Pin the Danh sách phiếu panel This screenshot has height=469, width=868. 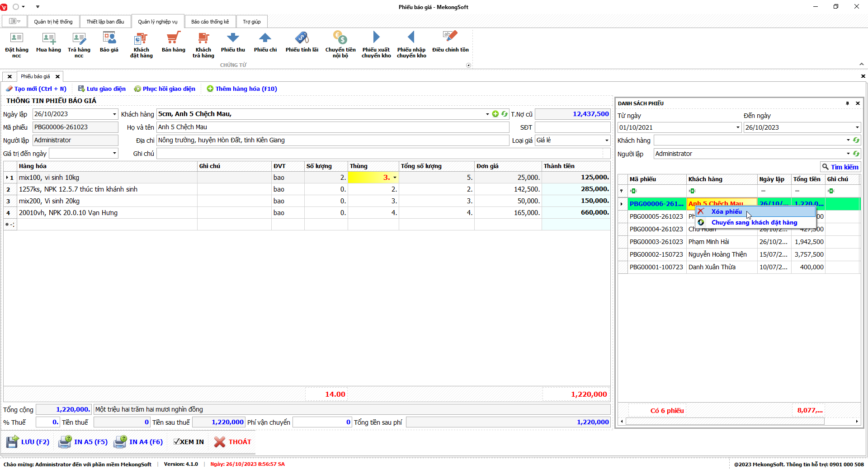coord(847,103)
